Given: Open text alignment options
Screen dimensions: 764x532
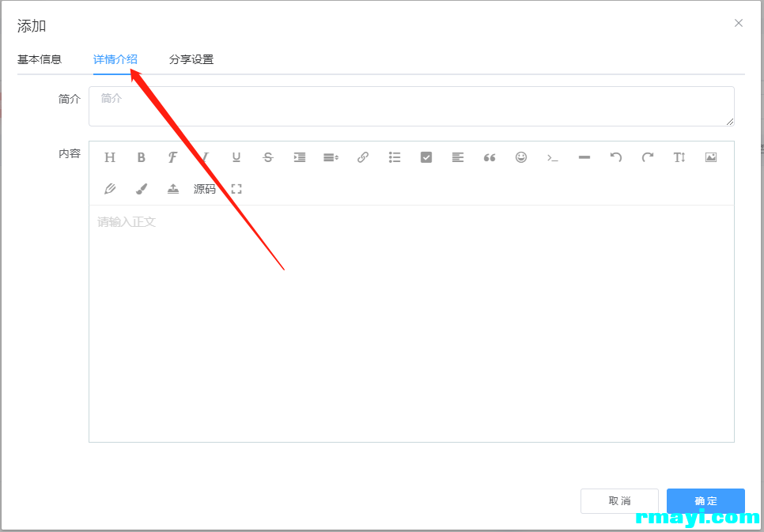Looking at the screenshot, I should (x=457, y=157).
